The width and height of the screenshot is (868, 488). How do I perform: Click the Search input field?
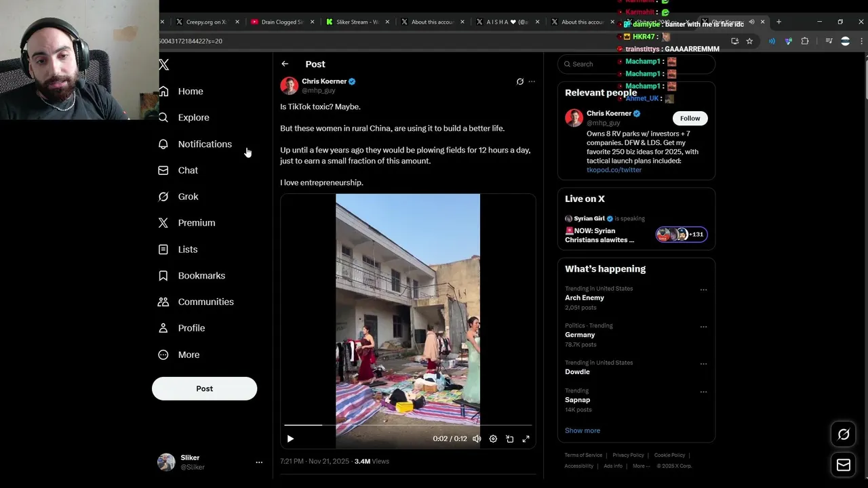tap(636, 64)
